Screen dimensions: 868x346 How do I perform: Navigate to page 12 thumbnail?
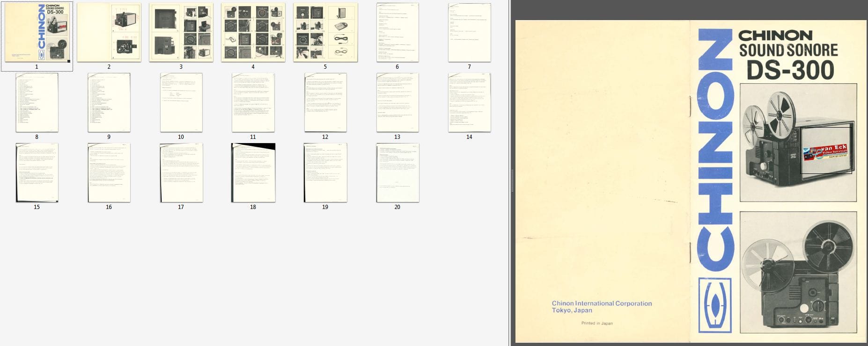325,102
